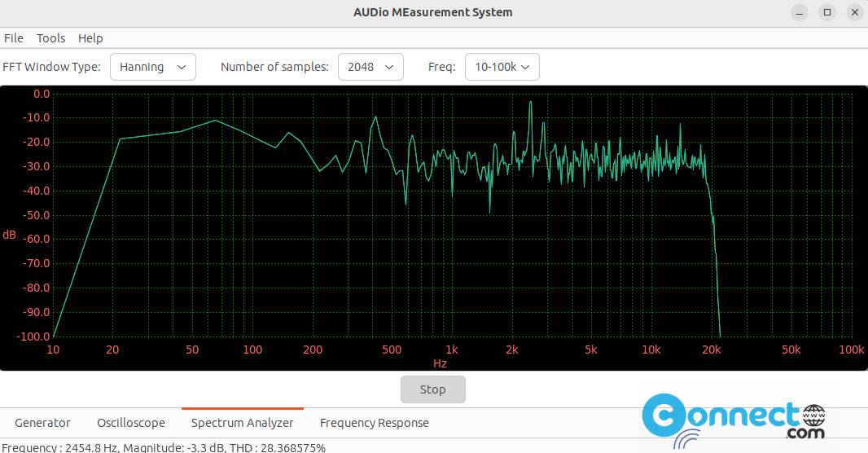The height and width of the screenshot is (453, 868).
Task: Click the Hz axis title
Action: [x=440, y=363]
